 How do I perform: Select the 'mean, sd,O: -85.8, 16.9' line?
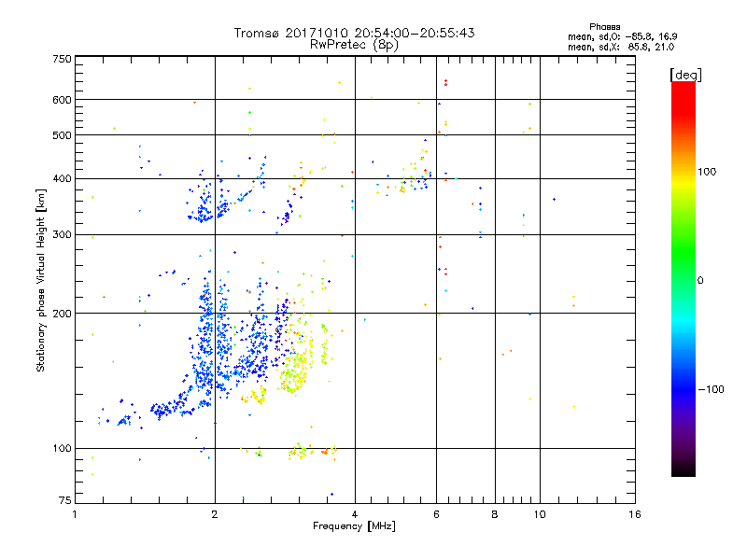click(x=622, y=37)
